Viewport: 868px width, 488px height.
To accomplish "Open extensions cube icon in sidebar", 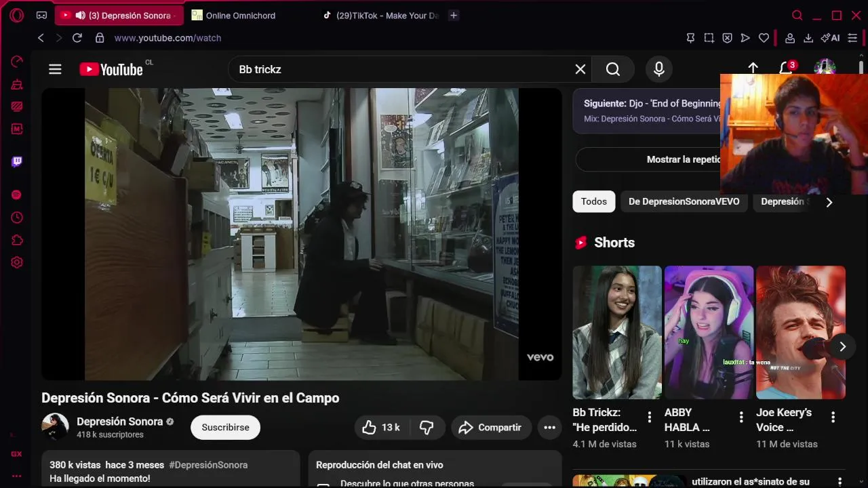I will [17, 240].
